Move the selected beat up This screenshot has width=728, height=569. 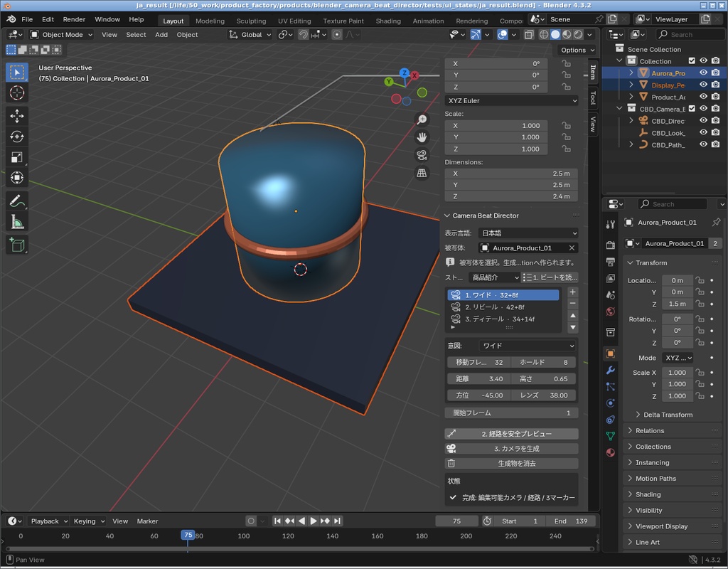[x=573, y=316]
